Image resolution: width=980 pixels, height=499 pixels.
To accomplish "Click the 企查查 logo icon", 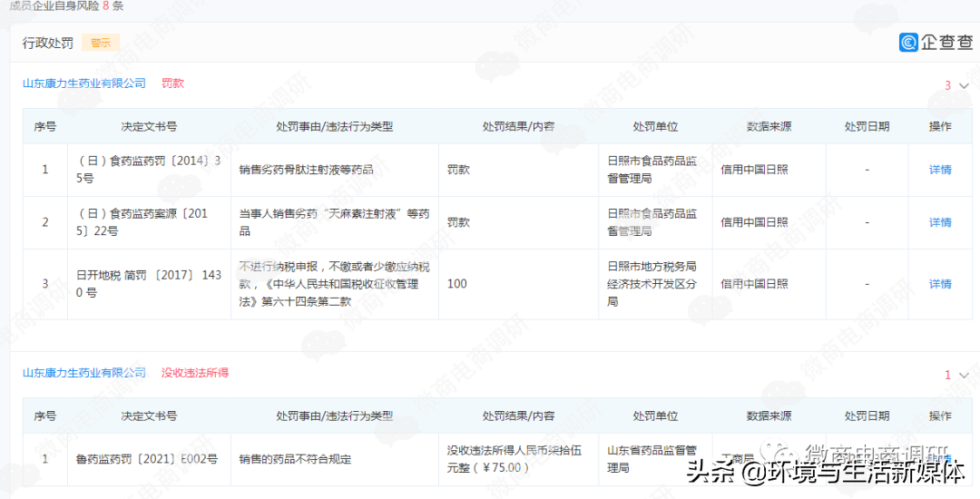I will (x=908, y=42).
